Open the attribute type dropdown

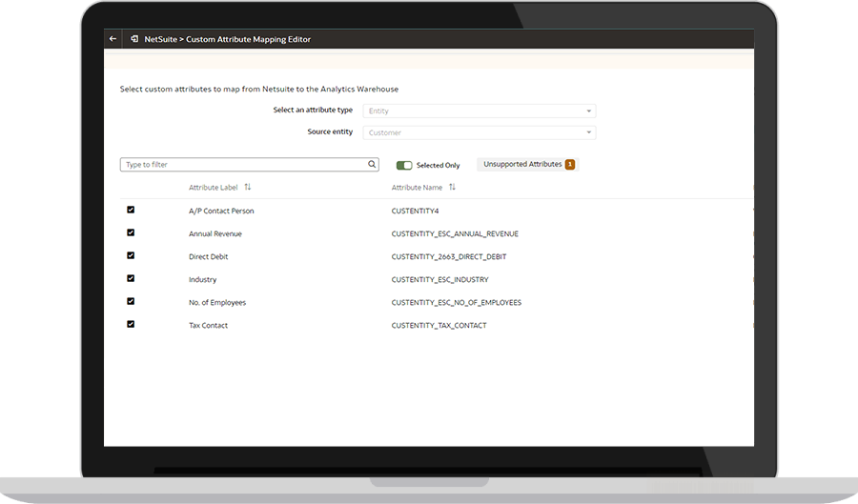click(x=480, y=111)
